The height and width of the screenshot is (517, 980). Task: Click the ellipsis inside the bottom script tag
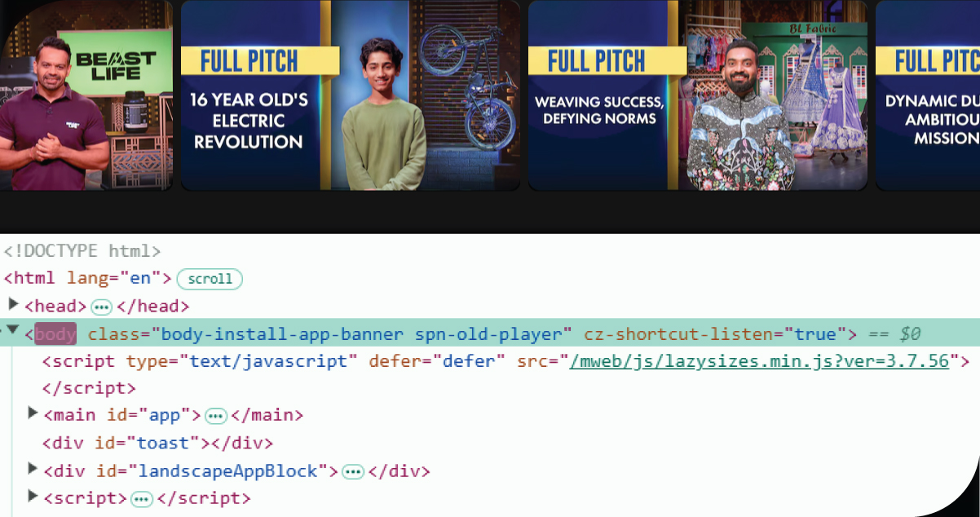click(141, 498)
